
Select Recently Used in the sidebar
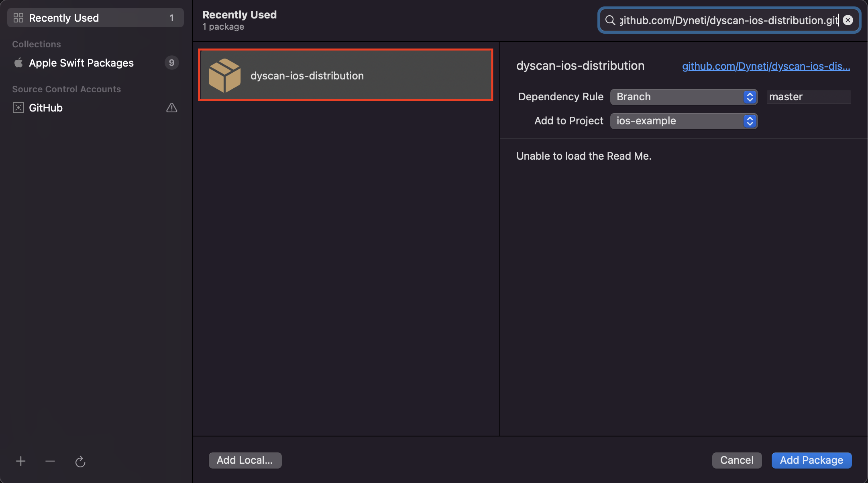tap(64, 18)
